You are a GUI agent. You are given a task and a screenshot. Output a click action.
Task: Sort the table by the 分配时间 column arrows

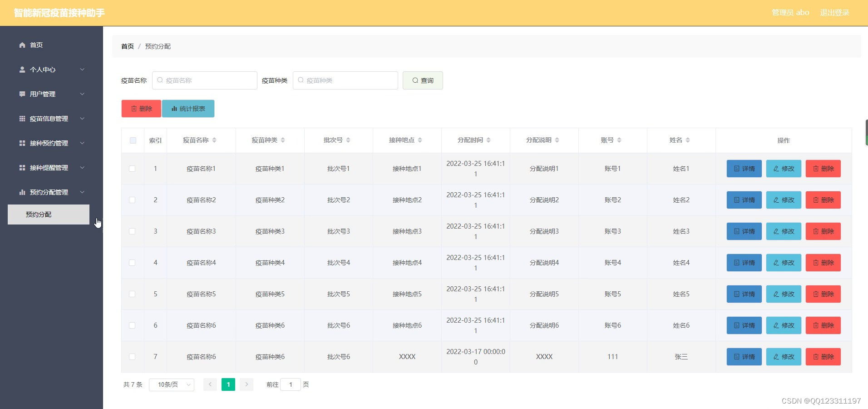[x=488, y=140]
